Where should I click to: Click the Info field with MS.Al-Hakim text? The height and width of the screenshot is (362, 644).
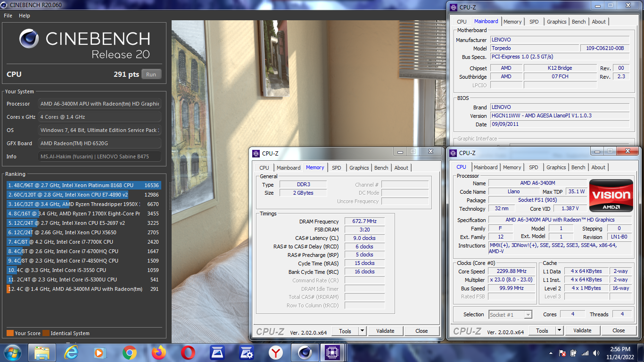point(99,156)
